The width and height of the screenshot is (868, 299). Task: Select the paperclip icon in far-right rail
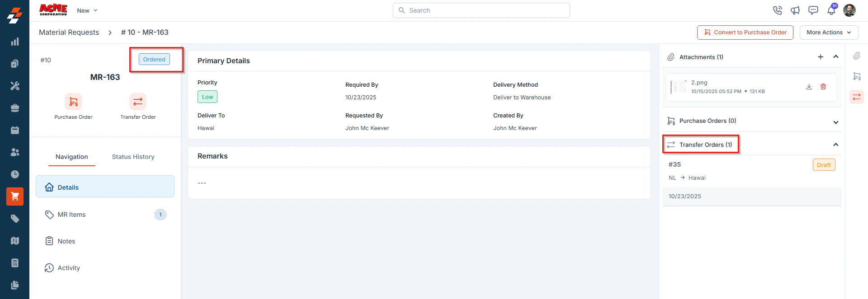pos(857,56)
